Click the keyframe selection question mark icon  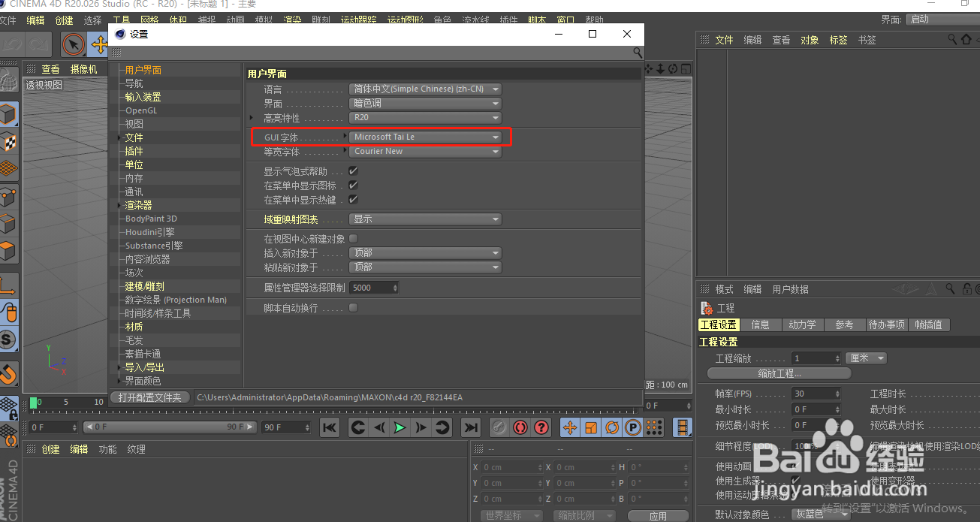(x=541, y=427)
